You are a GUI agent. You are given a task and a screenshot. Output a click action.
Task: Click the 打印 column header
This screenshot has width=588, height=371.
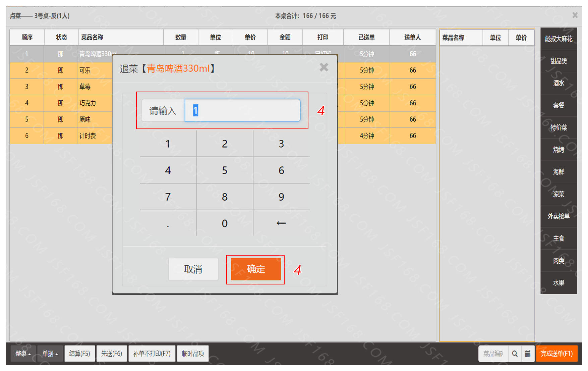[323, 37]
